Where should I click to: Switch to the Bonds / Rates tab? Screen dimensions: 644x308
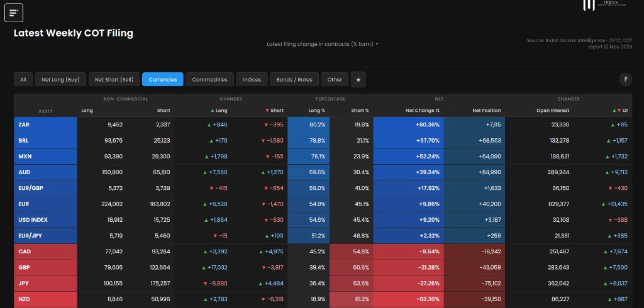point(294,80)
